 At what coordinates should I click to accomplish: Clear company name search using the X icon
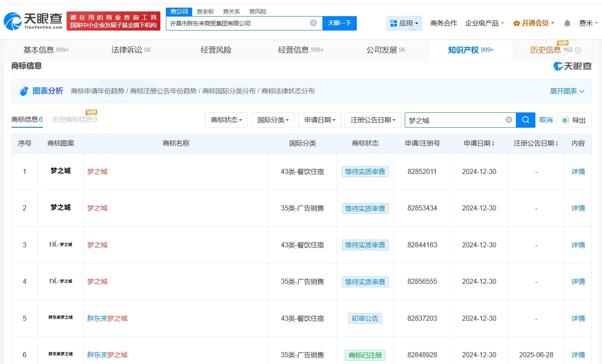[x=313, y=23]
